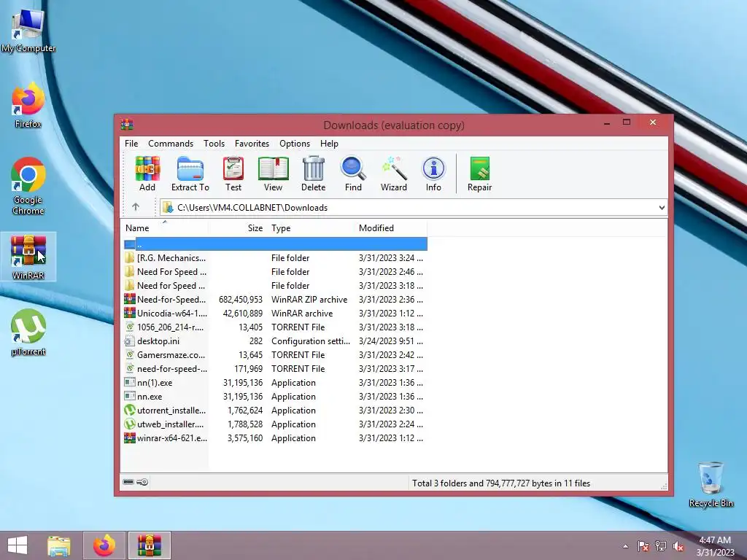747x560 pixels.
Task: Open the WinRAR system menu icon in title bar
Action: 127,125
